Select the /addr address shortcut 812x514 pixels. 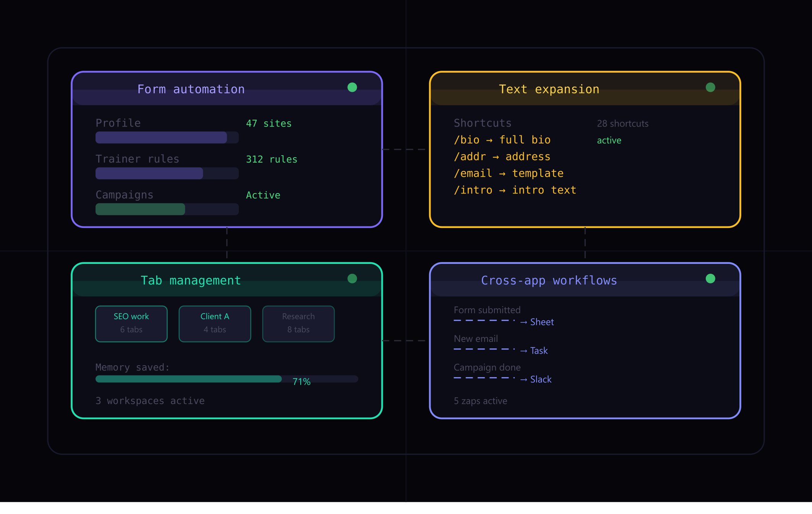click(502, 156)
